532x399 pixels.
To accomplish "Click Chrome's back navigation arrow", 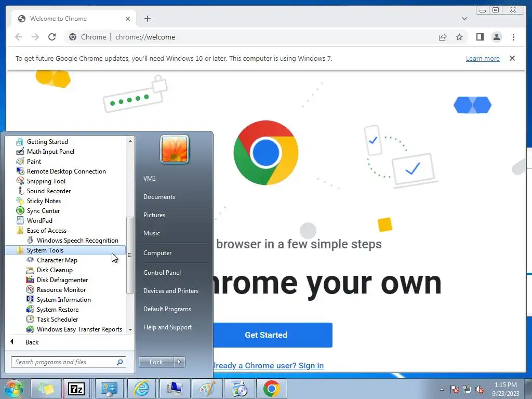I will point(19,37).
